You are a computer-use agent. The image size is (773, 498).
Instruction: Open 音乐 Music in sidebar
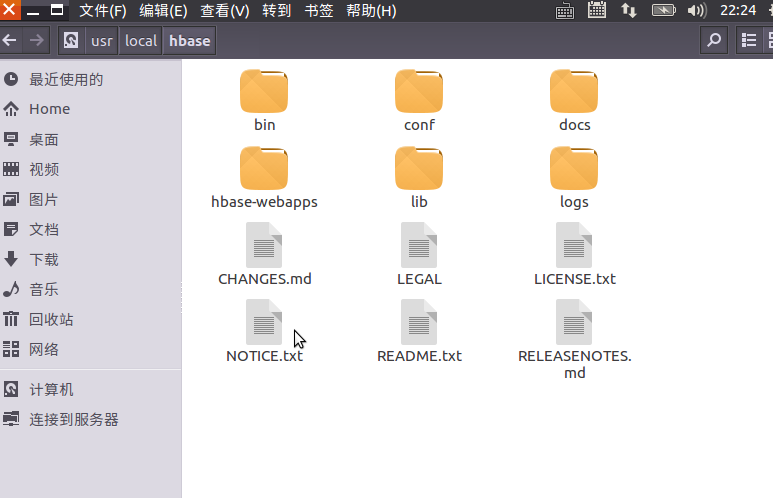click(91, 289)
